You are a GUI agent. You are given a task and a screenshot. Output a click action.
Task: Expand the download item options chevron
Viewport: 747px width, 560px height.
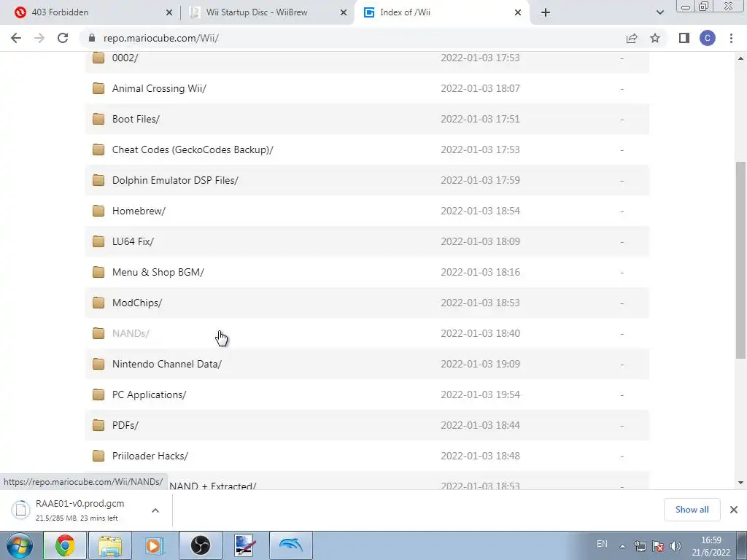click(x=155, y=510)
